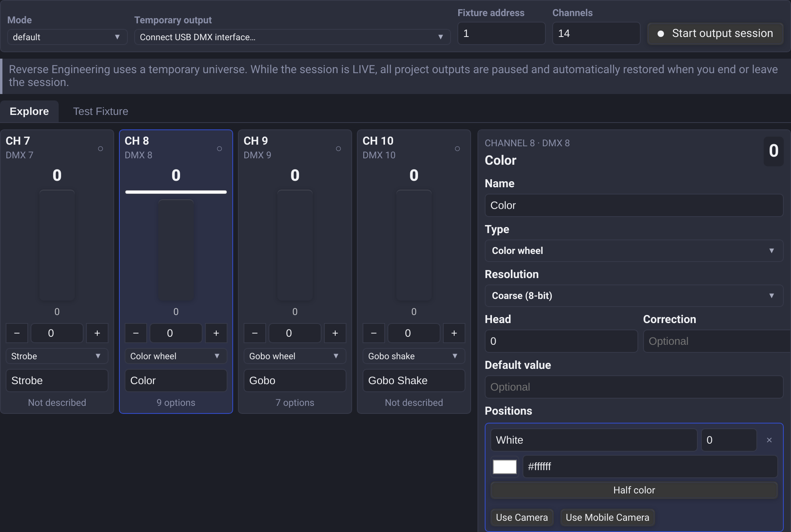Remove the White position entry

pos(769,440)
